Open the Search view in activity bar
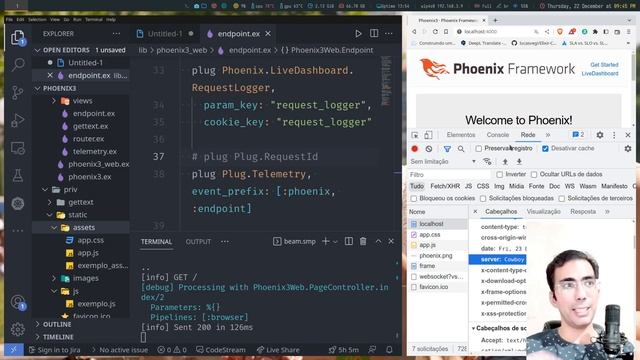Image resolution: width=640 pixels, height=360 pixels. click(18, 64)
